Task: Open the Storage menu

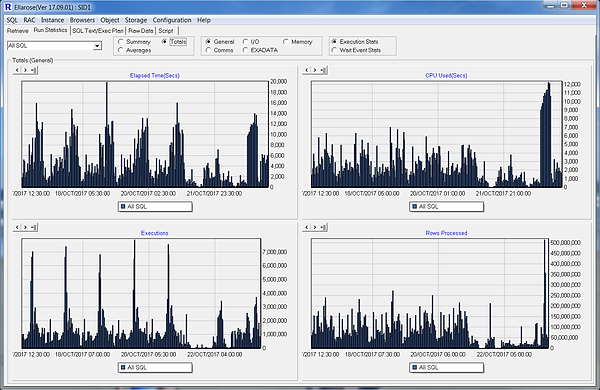Action: coord(136,20)
